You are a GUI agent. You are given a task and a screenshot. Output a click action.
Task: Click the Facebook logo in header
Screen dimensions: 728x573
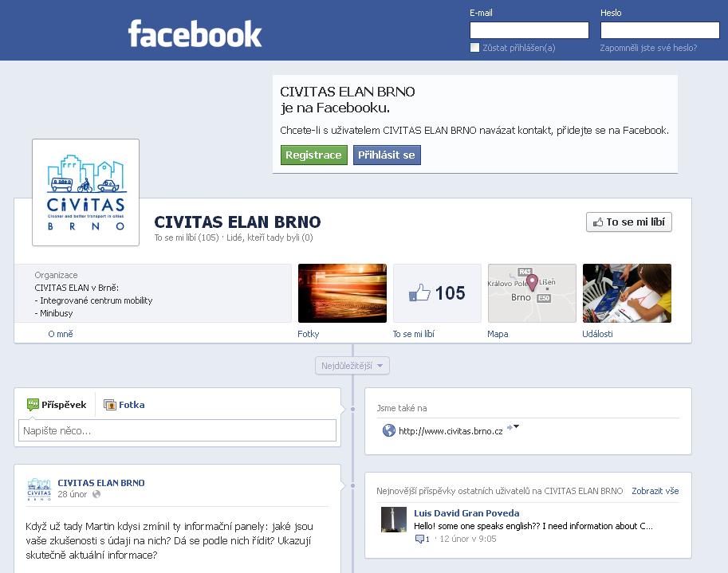point(195,33)
